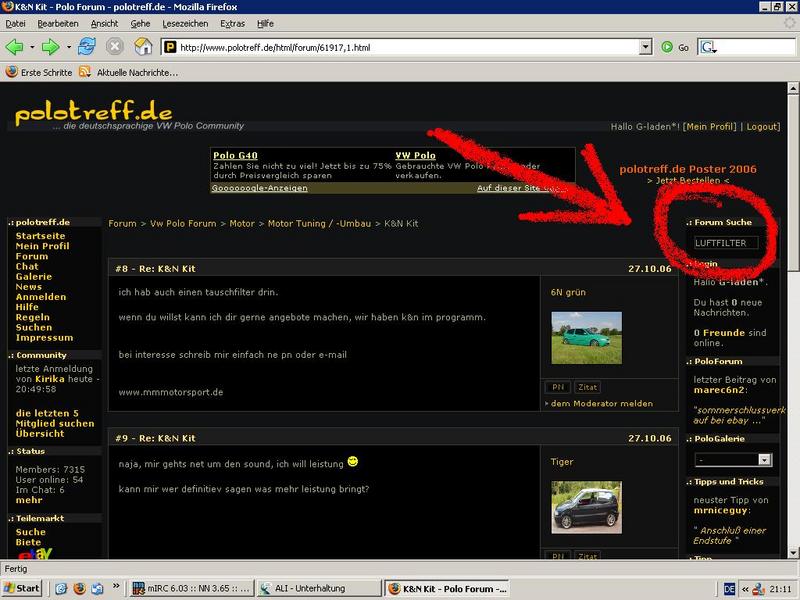Click the RSS feed icon for Aktuelle Nachrichten
The height and width of the screenshot is (600, 800).
85,72
